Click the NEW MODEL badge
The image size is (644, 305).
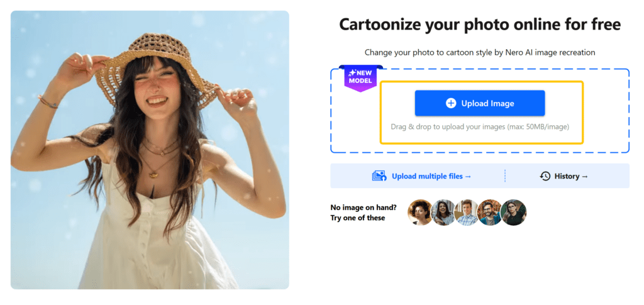(360, 77)
